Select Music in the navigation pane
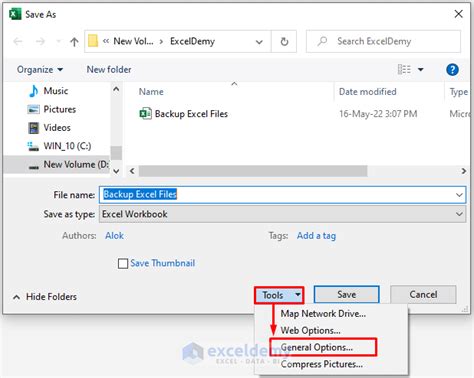 (x=56, y=91)
